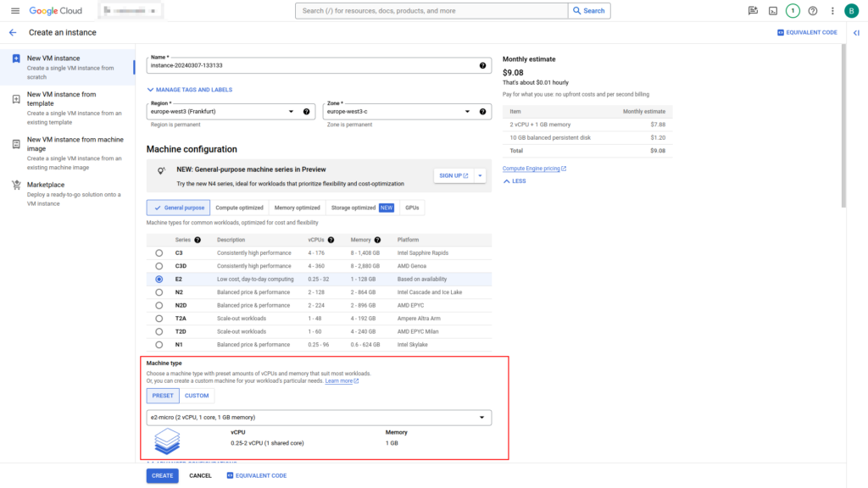
Task: Switch to the GPUs tab
Action: pyautogui.click(x=412, y=208)
